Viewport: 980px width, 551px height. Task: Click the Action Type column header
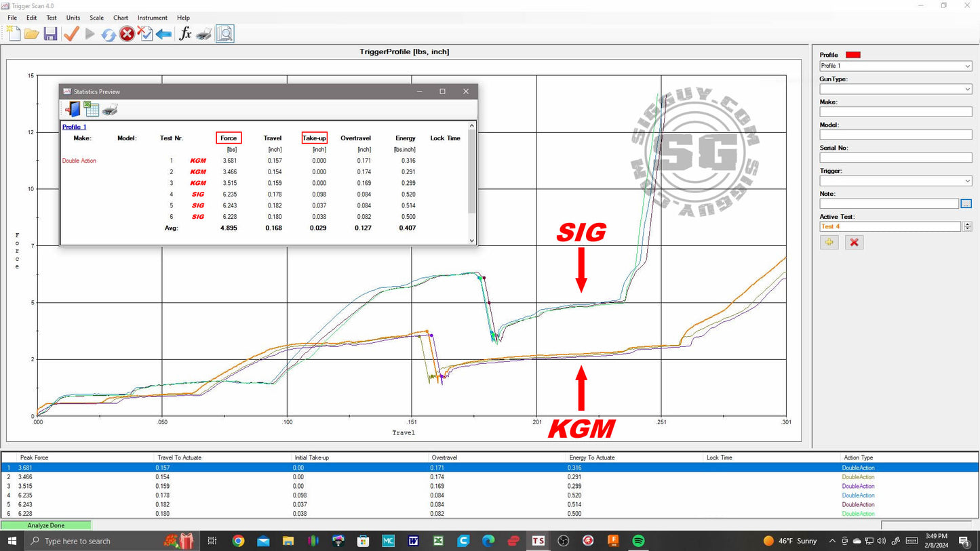[x=909, y=457]
